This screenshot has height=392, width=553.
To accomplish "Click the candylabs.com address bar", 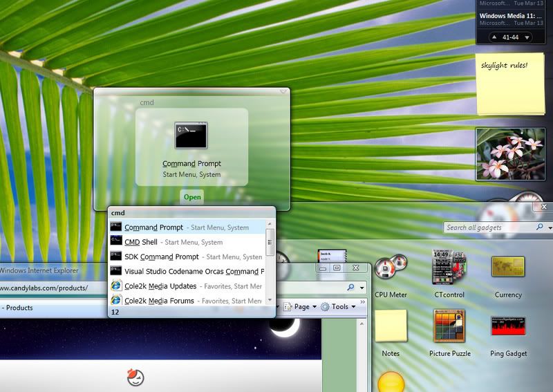I will [x=54, y=288].
